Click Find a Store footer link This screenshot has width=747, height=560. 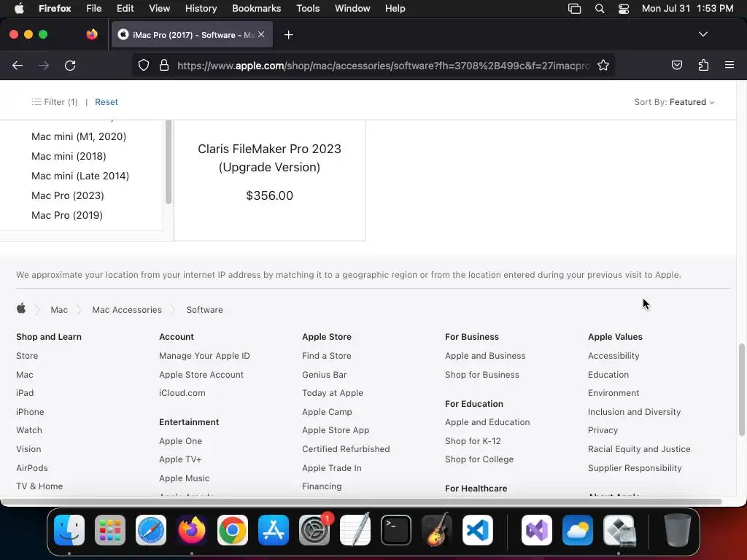pyautogui.click(x=326, y=356)
